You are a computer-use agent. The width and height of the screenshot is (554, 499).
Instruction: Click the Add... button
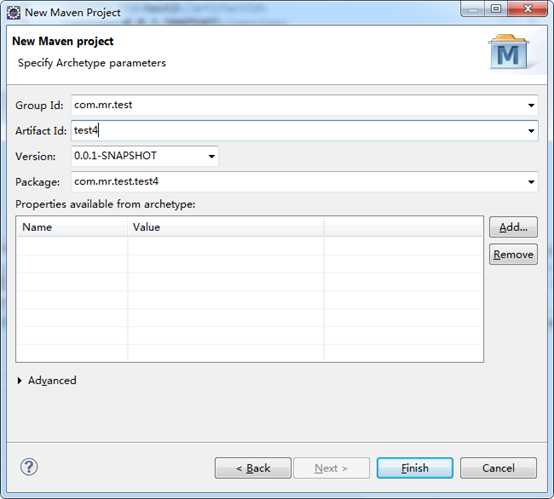(513, 227)
